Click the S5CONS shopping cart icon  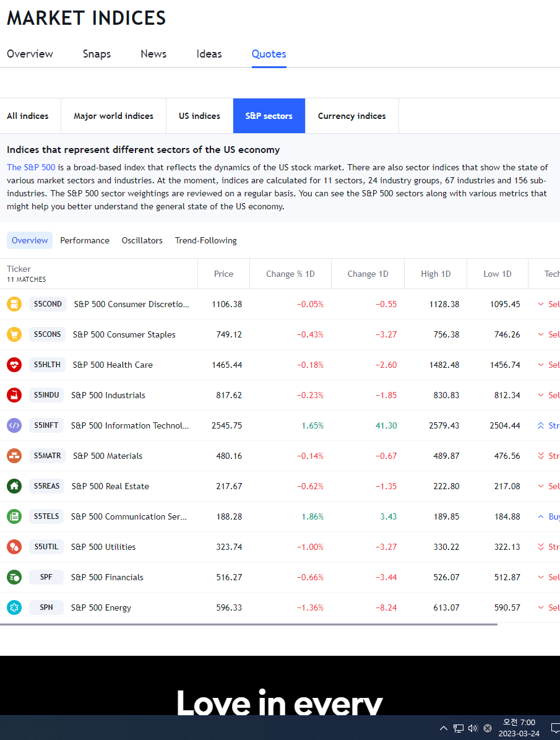coord(14,334)
